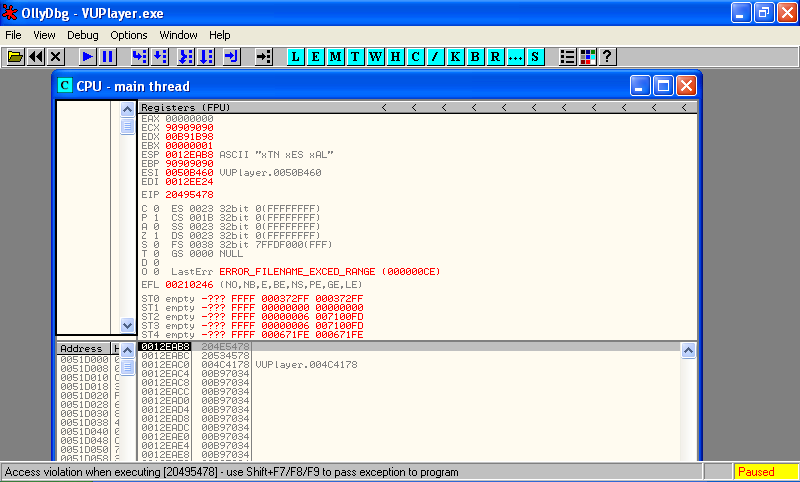
Task: Click the Help question mark icon
Action: click(607, 57)
